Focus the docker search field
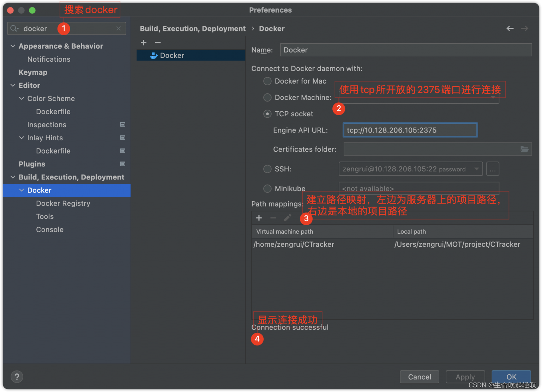This screenshot has width=542, height=392. pyautogui.click(x=67, y=28)
